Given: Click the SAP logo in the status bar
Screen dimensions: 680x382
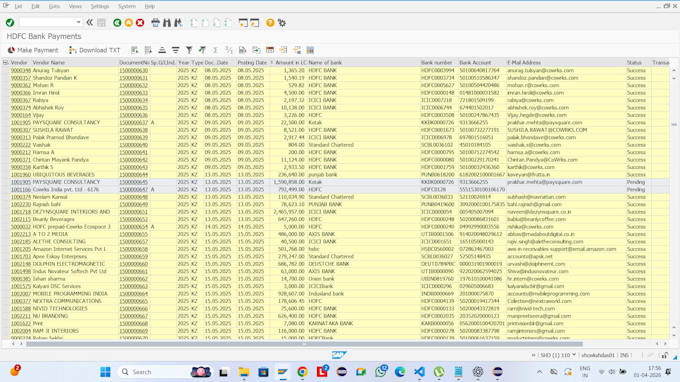Looking at the screenshot, I should 339,355.
